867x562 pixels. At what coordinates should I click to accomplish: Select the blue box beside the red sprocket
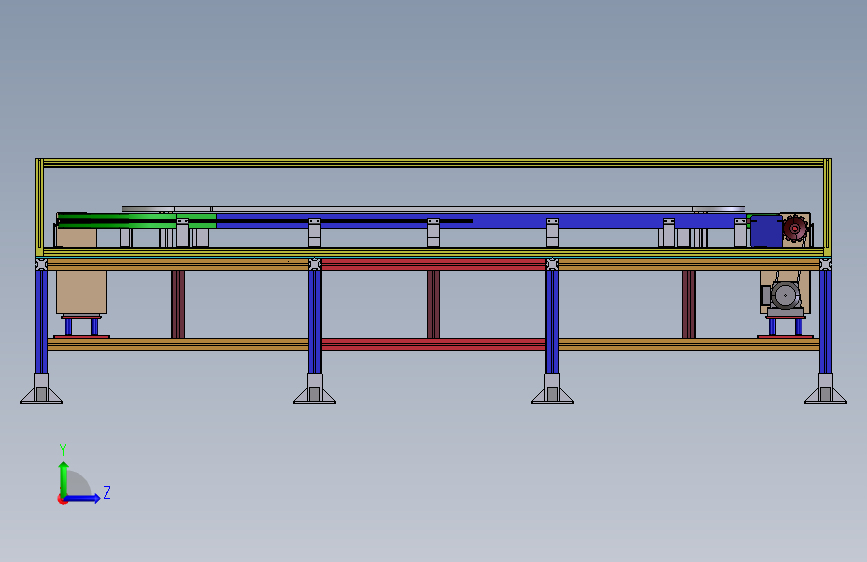[x=766, y=231]
